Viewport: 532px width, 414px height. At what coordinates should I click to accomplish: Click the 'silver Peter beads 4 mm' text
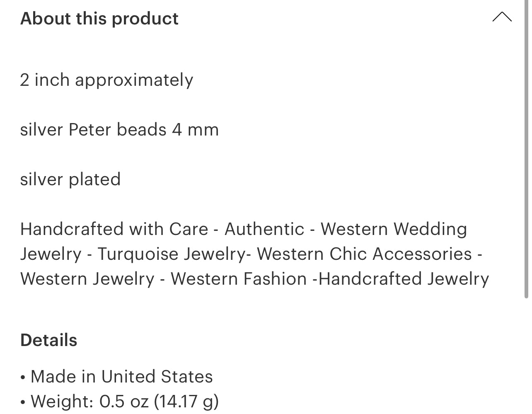pos(119,130)
